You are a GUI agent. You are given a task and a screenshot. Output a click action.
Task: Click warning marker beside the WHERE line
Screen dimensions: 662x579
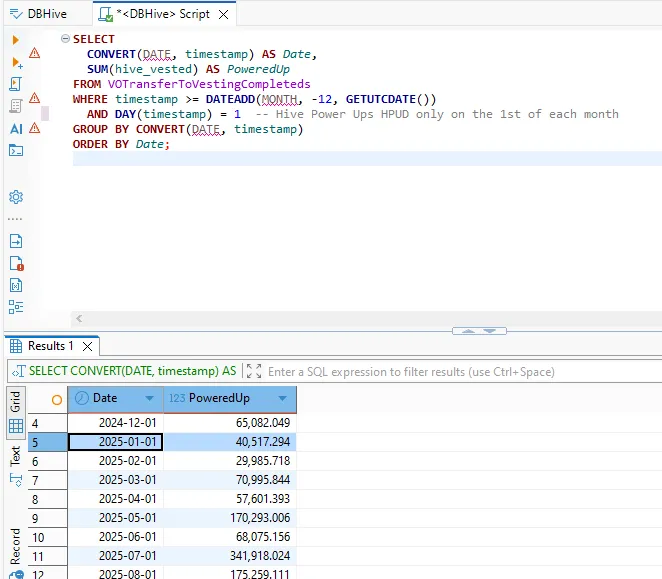(35, 98)
